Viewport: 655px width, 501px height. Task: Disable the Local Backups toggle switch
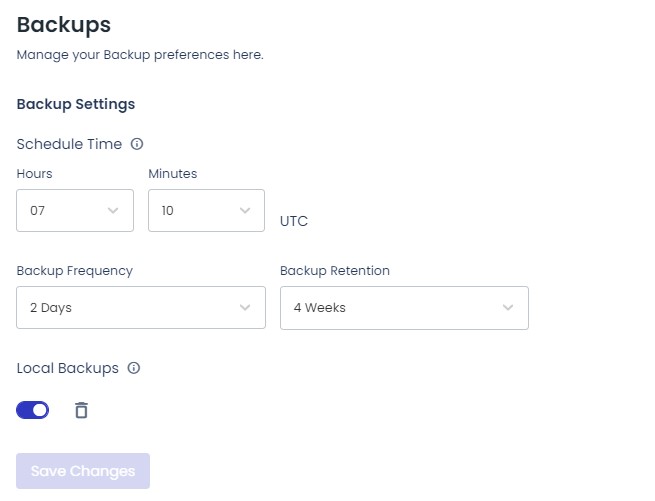click(x=33, y=410)
